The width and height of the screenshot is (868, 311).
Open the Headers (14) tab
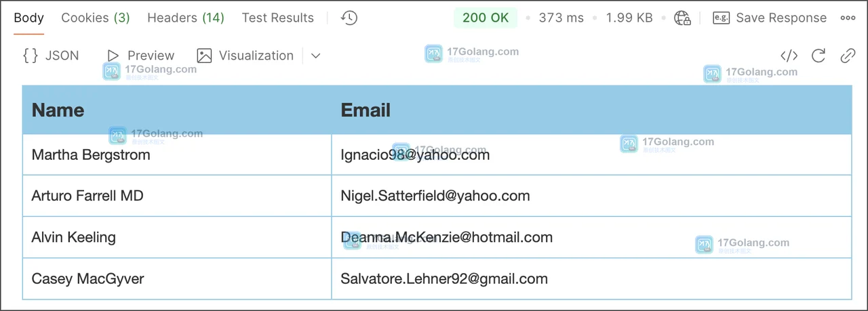pyautogui.click(x=186, y=18)
